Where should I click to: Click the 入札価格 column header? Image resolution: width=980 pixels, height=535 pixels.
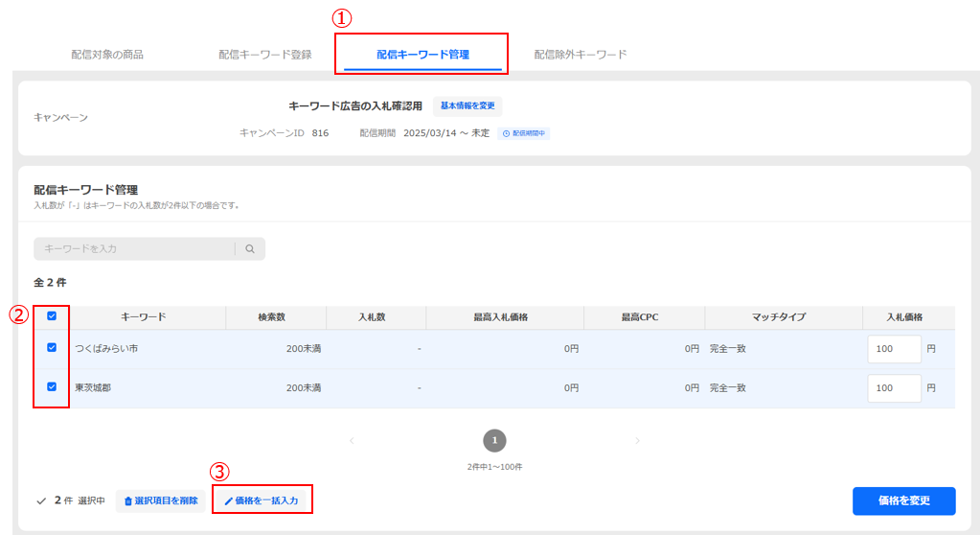point(903,317)
